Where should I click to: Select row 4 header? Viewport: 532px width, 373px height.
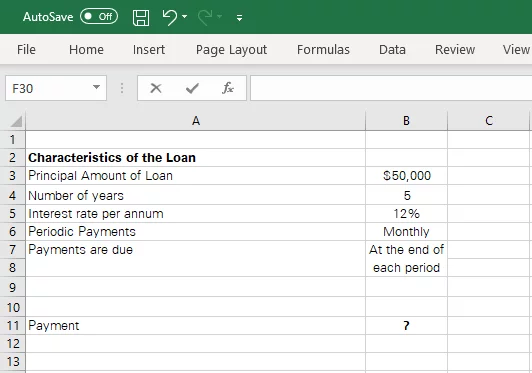click(13, 195)
